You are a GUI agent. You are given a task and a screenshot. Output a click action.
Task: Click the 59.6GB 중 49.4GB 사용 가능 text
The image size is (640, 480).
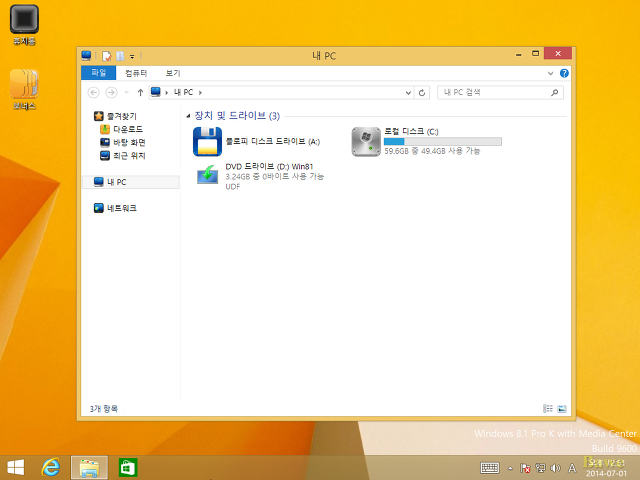432,151
